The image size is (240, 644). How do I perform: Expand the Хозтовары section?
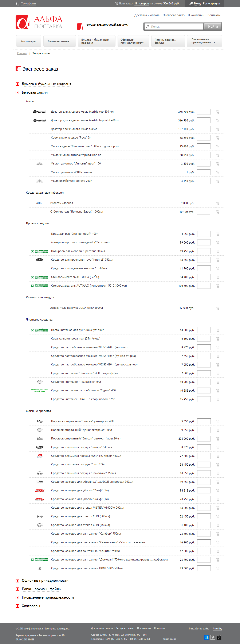pyautogui.click(x=31, y=606)
